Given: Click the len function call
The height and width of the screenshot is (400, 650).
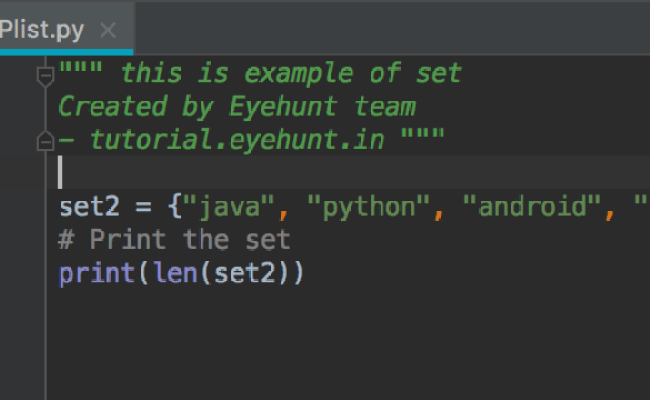Looking at the screenshot, I should pyautogui.click(x=176, y=274).
